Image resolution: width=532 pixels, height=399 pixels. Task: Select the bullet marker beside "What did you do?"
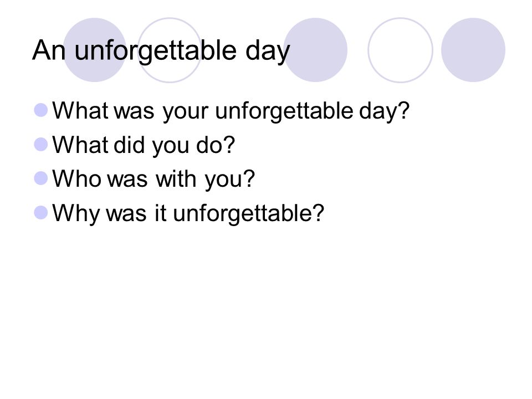[x=41, y=144]
